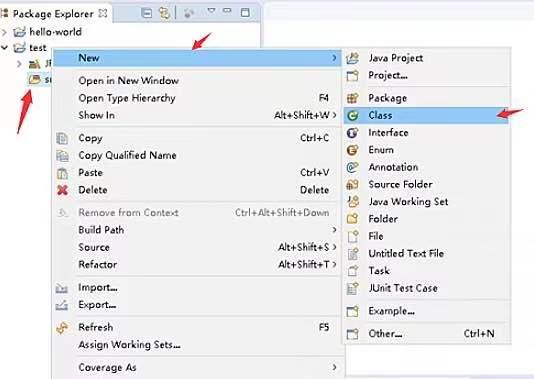Click the Import icon
Screen dimensions: 534x379
click(x=62, y=288)
